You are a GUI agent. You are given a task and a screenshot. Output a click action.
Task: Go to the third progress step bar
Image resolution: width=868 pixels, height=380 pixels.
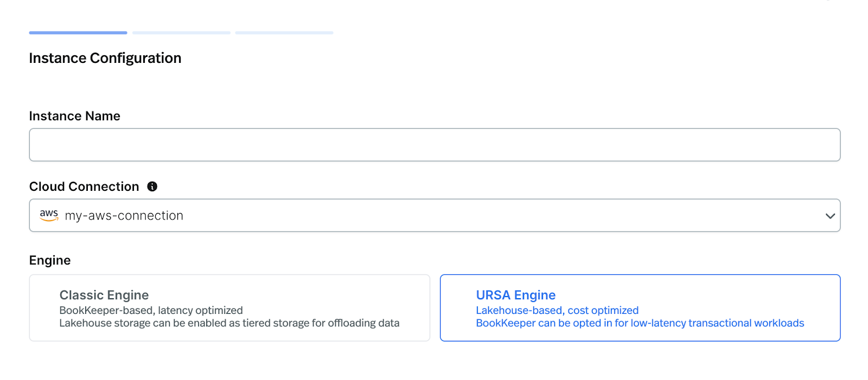point(284,33)
